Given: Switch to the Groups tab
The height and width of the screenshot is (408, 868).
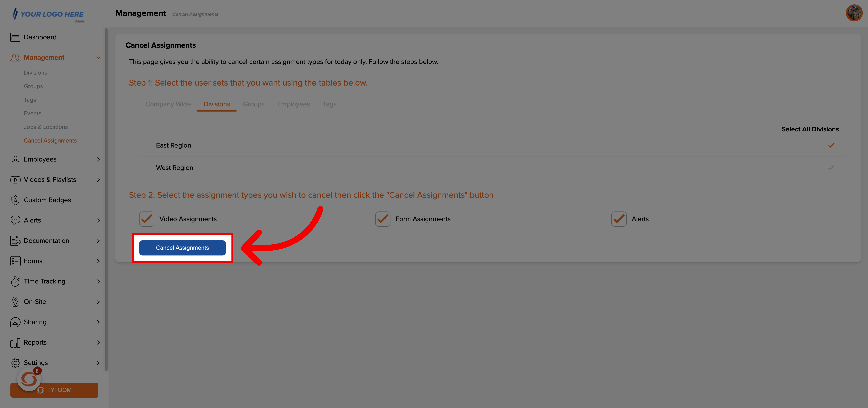Looking at the screenshot, I should [x=253, y=104].
